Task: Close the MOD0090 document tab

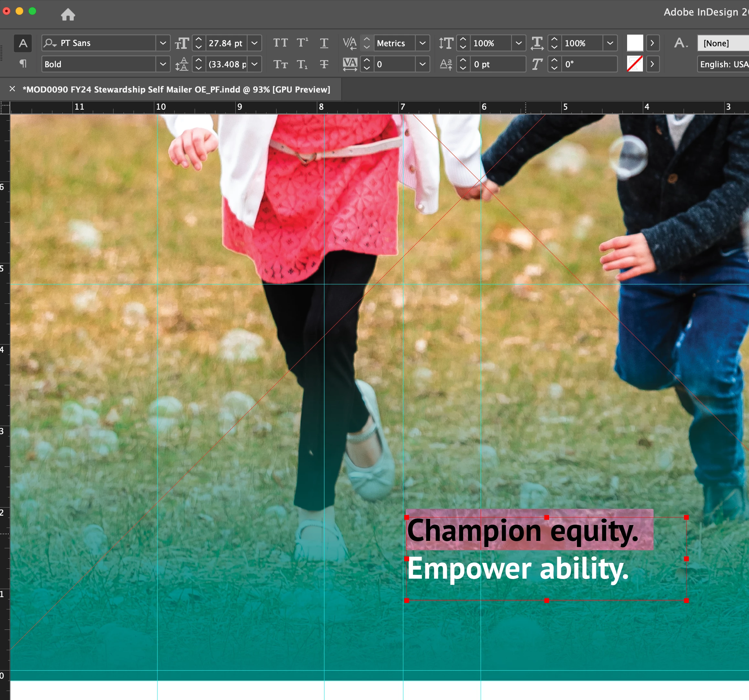Action: [12, 89]
